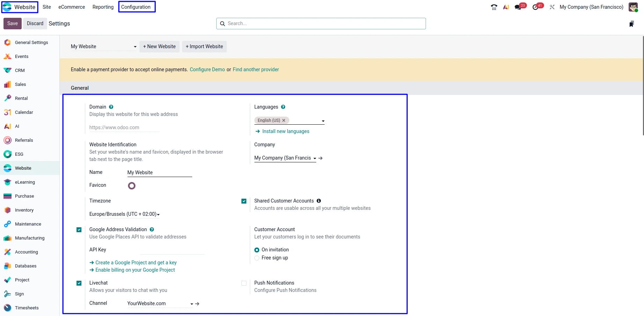Viewport: 644px width, 316px height.
Task: Open the AI assistant icon in top bar
Action: click(506, 7)
